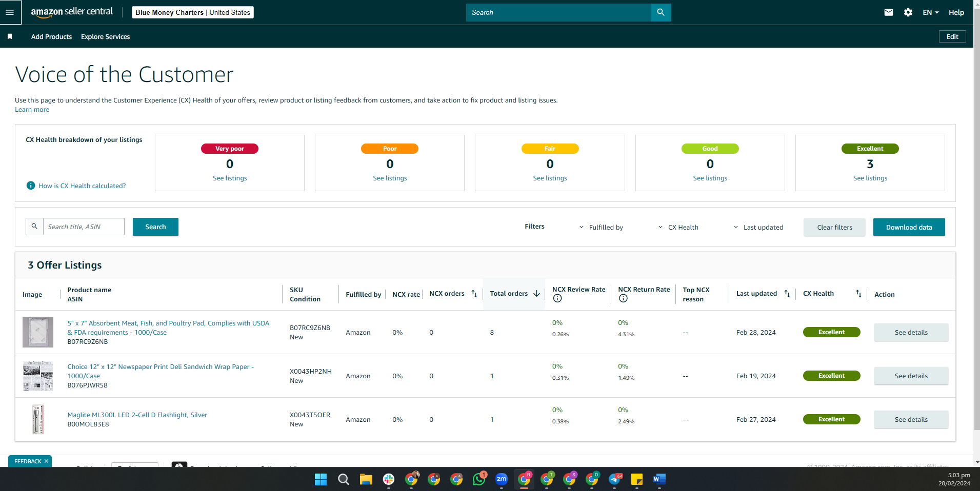Image resolution: width=980 pixels, height=491 pixels.
Task: Click the info icon beside CX Health calculated
Action: click(31, 186)
